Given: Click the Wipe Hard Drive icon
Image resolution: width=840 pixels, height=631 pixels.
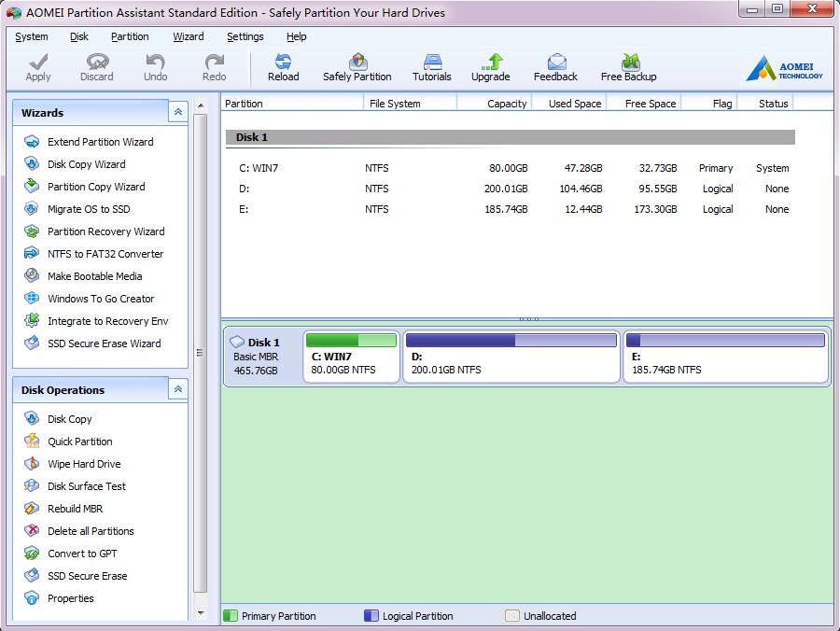Looking at the screenshot, I should [x=32, y=463].
